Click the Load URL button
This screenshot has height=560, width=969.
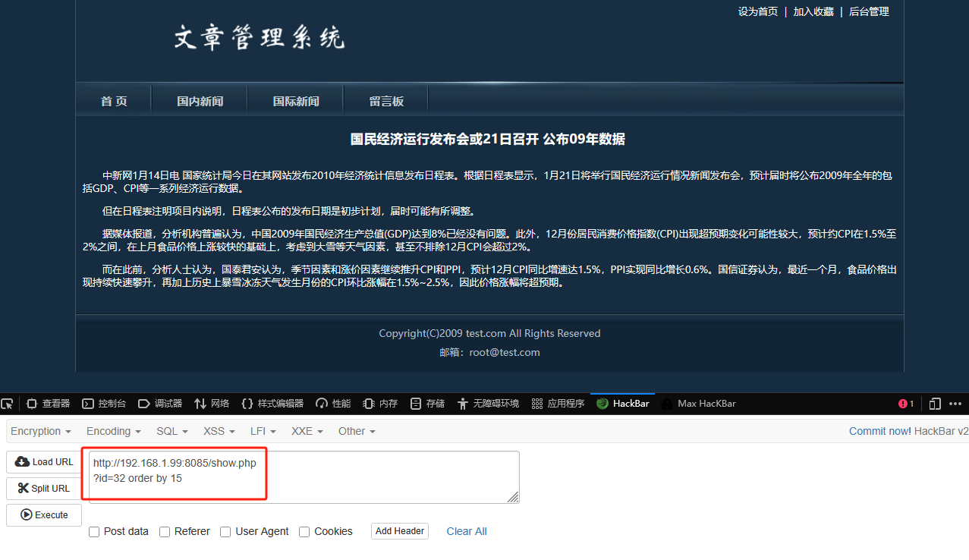(44, 462)
